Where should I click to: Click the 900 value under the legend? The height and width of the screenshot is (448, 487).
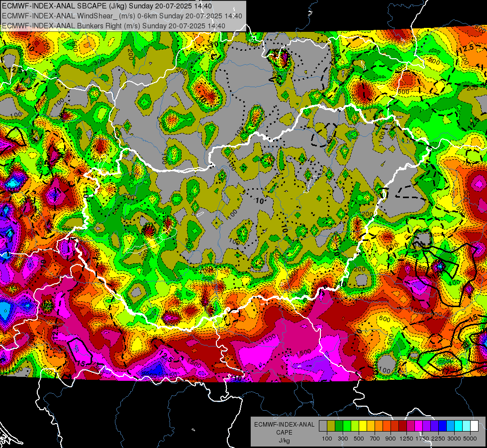[x=390, y=439]
